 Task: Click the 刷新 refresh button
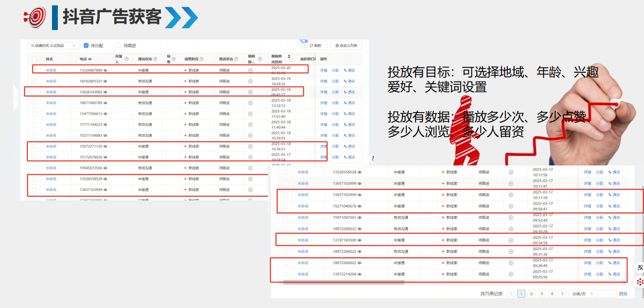(316, 46)
